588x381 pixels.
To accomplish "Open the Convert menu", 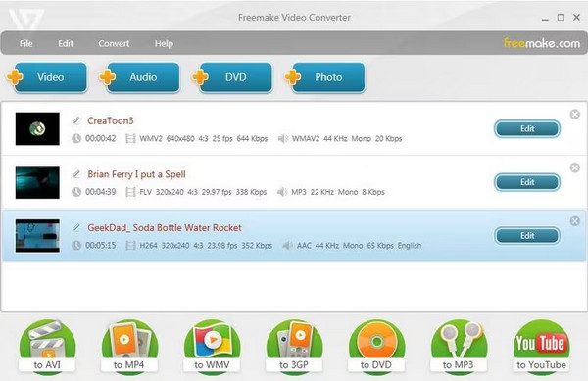I will [114, 43].
